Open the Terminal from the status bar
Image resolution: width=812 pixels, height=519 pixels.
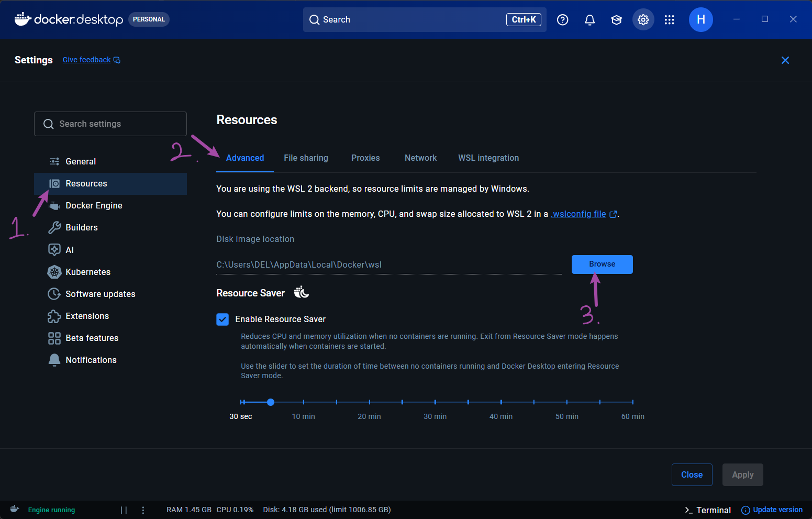pos(707,510)
